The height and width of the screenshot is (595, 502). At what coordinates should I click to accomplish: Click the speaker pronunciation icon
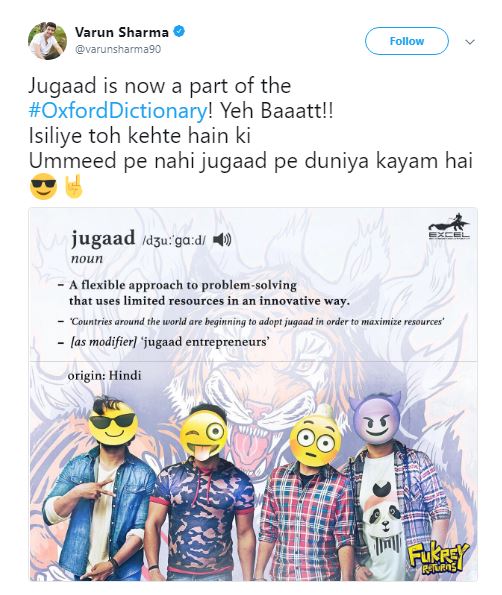(222, 239)
